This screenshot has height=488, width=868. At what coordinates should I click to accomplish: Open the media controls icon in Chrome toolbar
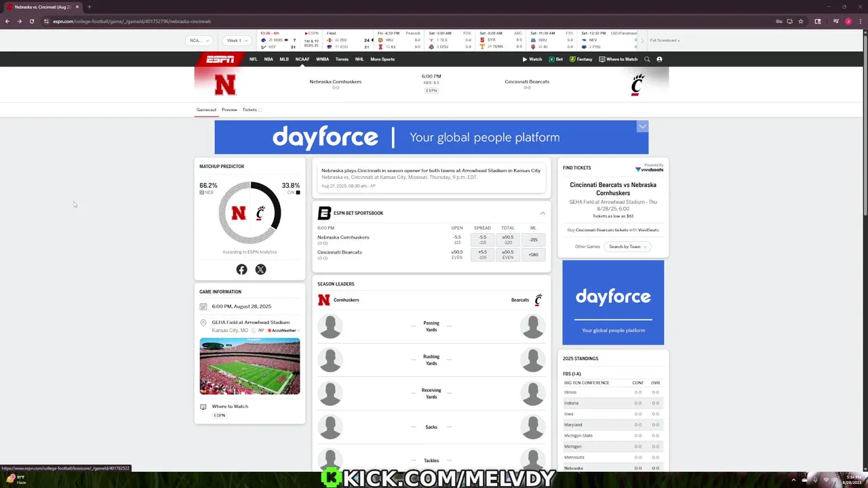tap(836, 21)
